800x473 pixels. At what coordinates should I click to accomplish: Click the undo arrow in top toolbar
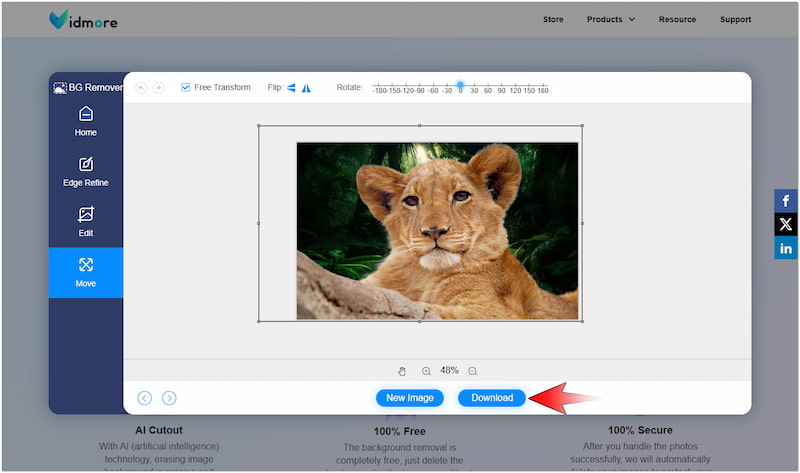141,88
